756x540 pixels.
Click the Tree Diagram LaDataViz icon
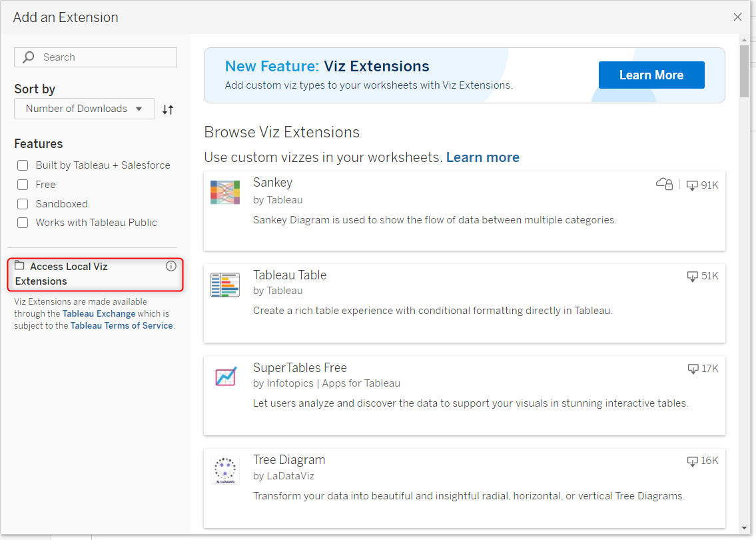click(x=225, y=469)
